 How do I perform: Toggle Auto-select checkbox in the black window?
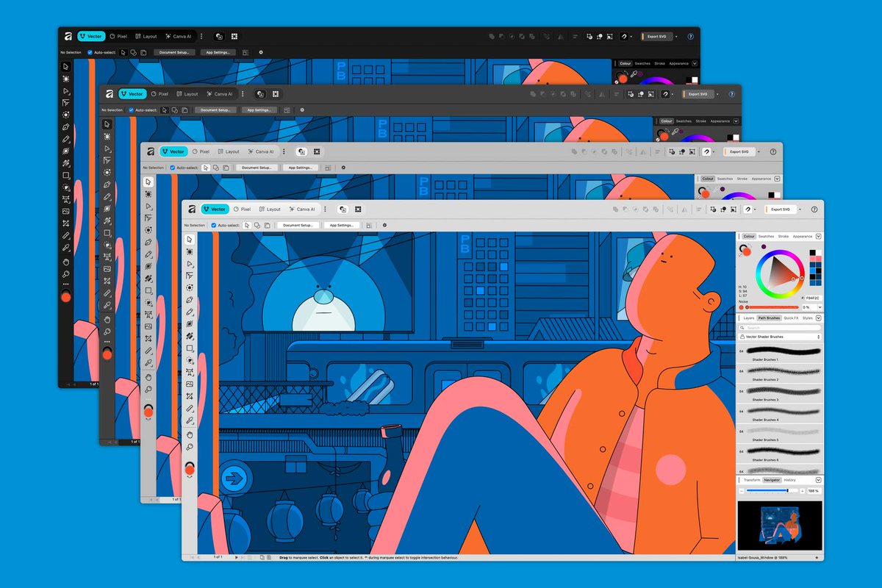tap(89, 51)
